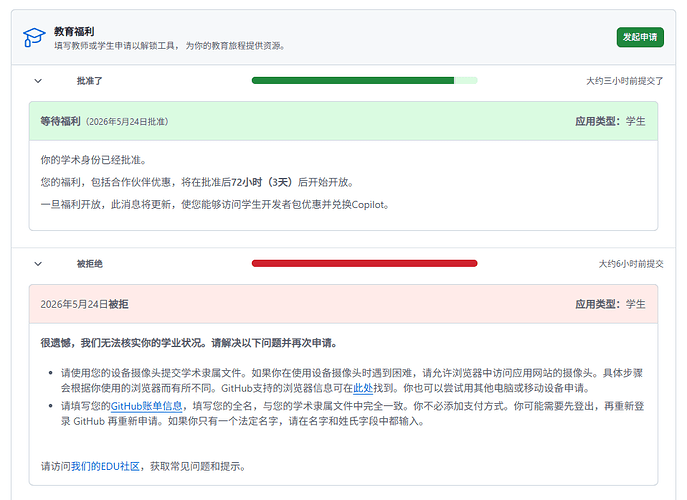Collapse the 被拒绝 application section chevron
Image resolution: width=687 pixels, height=500 pixels.
tap(38, 264)
